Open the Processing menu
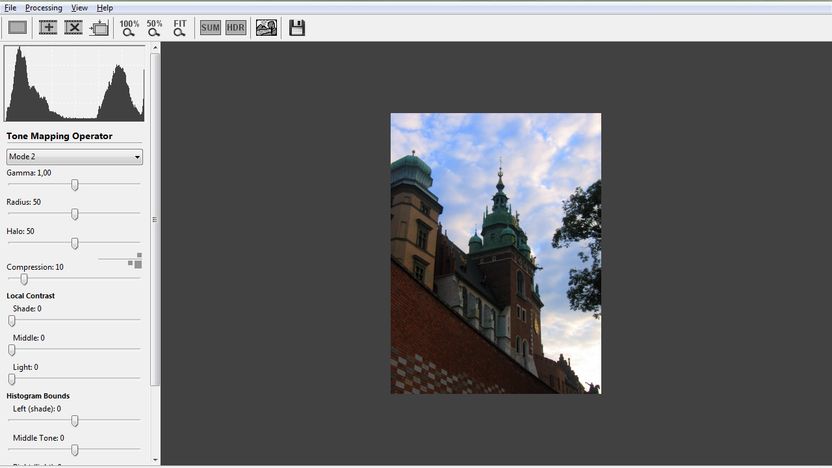Viewport: 832px width, 468px height. [x=44, y=7]
